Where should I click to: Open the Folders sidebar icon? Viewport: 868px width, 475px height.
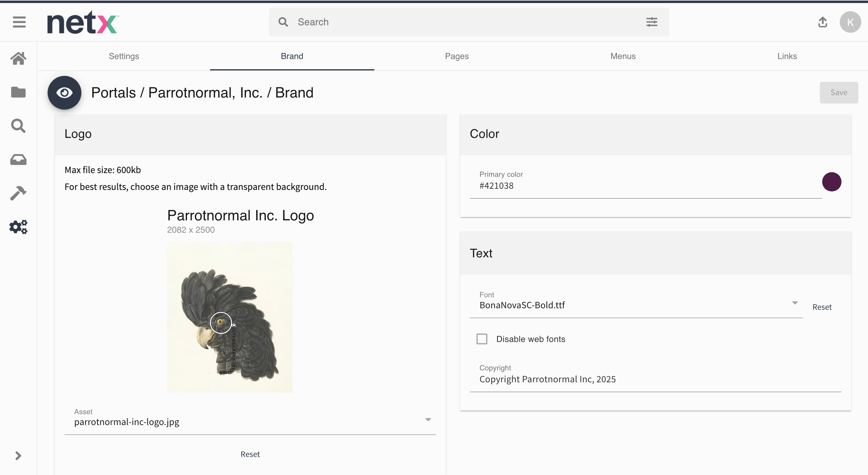pyautogui.click(x=18, y=92)
